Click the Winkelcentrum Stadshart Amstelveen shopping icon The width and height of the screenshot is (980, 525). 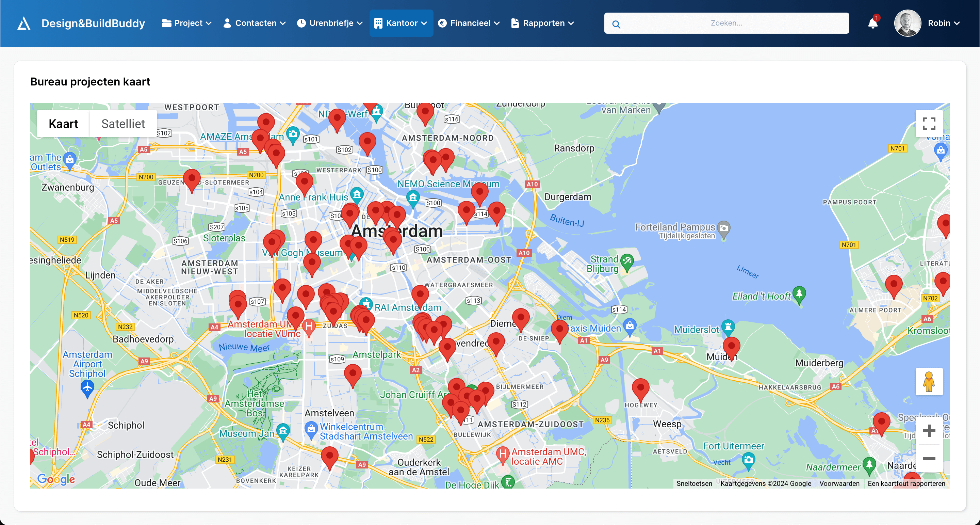[311, 430]
